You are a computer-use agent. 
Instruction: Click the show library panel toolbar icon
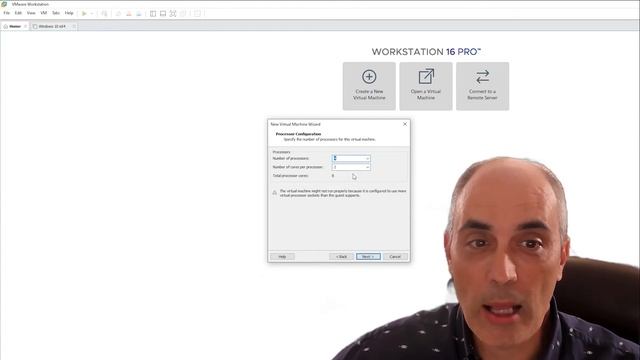pos(153,13)
